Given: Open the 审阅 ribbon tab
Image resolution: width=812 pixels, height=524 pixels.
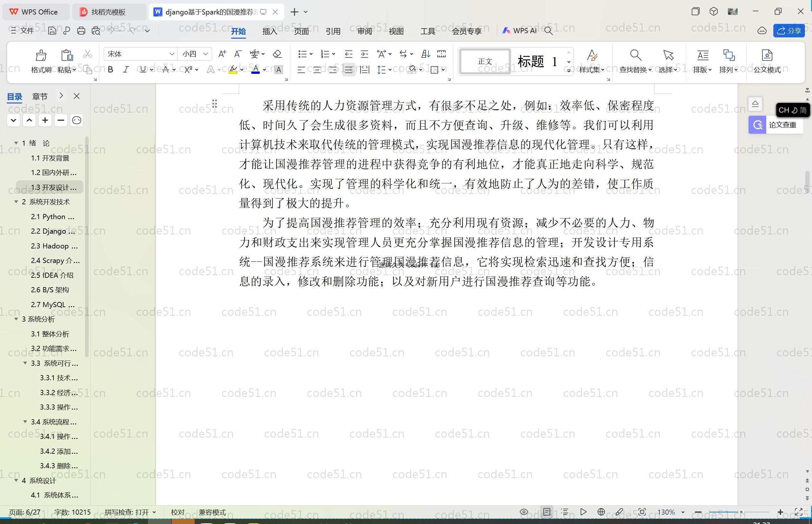Looking at the screenshot, I should point(365,31).
